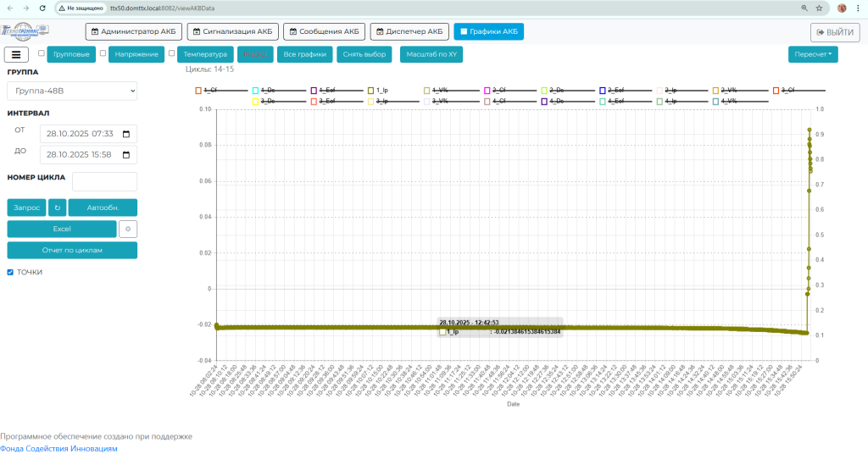
Task: Uncheck the ТОЧКИ checkbox
Action: pos(10,272)
